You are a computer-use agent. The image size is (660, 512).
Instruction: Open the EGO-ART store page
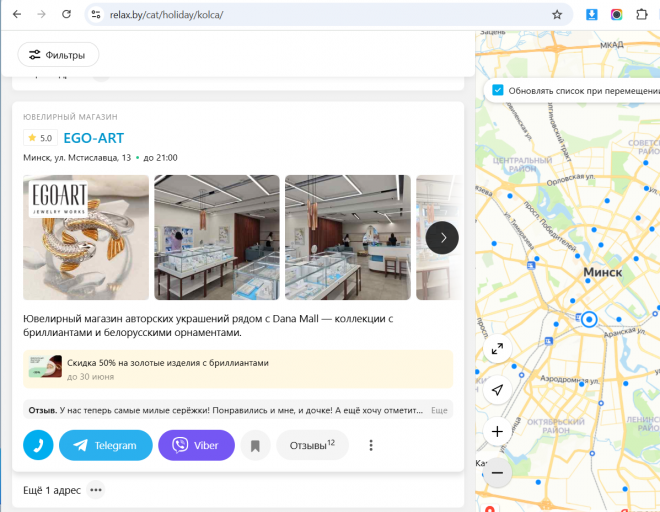(93, 138)
